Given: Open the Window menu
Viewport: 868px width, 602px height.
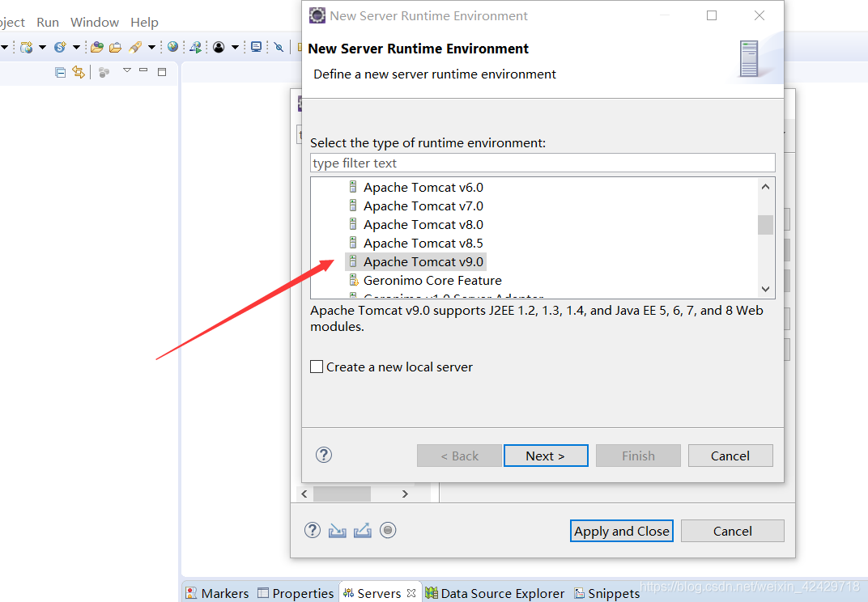Looking at the screenshot, I should tap(95, 22).
